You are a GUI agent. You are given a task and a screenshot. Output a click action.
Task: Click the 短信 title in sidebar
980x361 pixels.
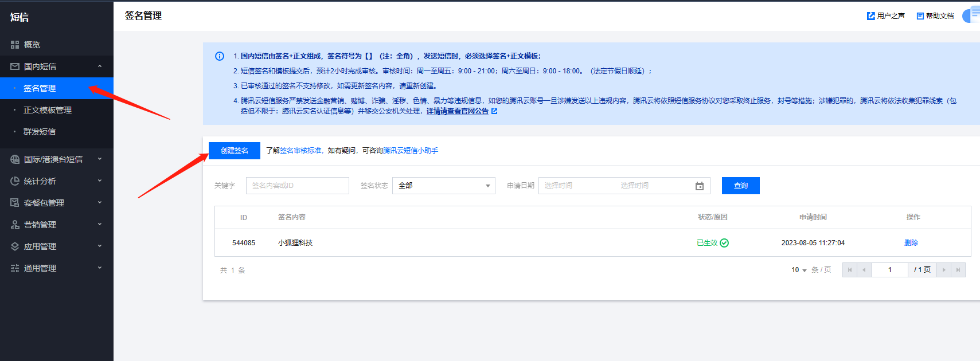point(19,17)
